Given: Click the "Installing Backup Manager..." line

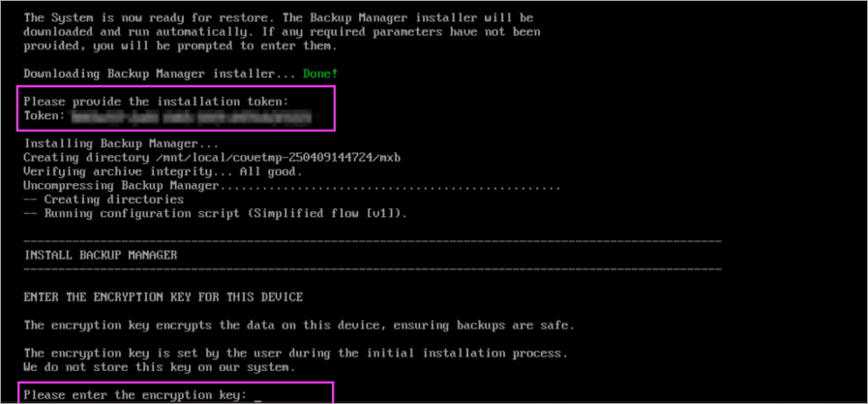Looking at the screenshot, I should (x=108, y=143).
